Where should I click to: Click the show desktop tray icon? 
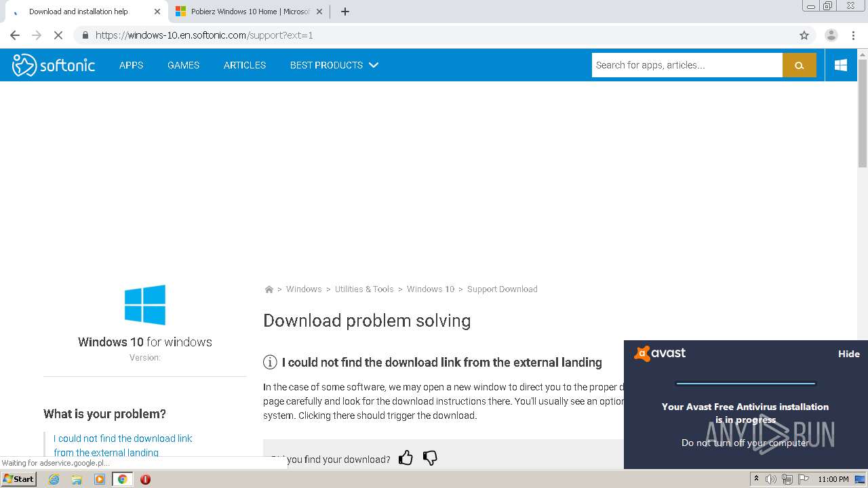(860, 479)
